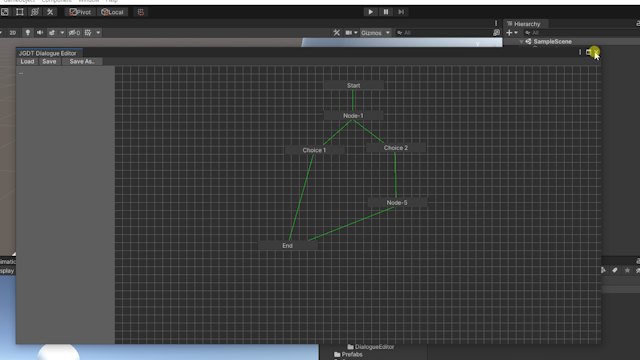Toggle scene lighting lightbulb icon
This screenshot has width=640, height=360.
[x=28, y=33]
